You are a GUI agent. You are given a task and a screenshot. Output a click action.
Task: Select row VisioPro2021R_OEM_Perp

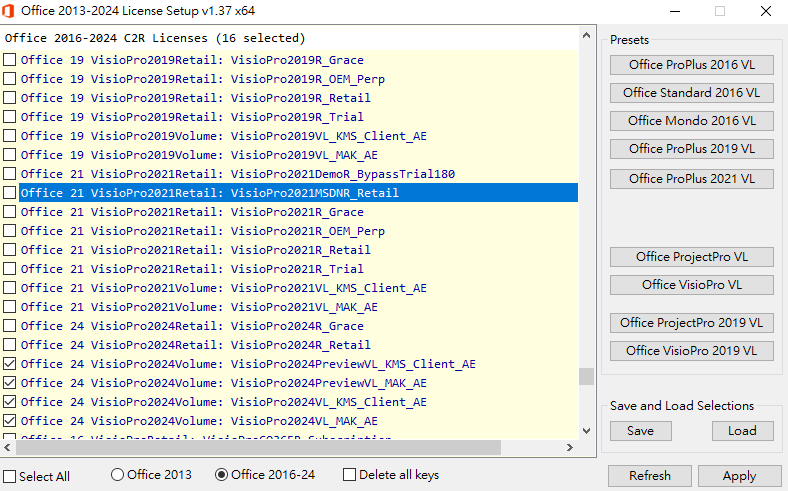299,231
